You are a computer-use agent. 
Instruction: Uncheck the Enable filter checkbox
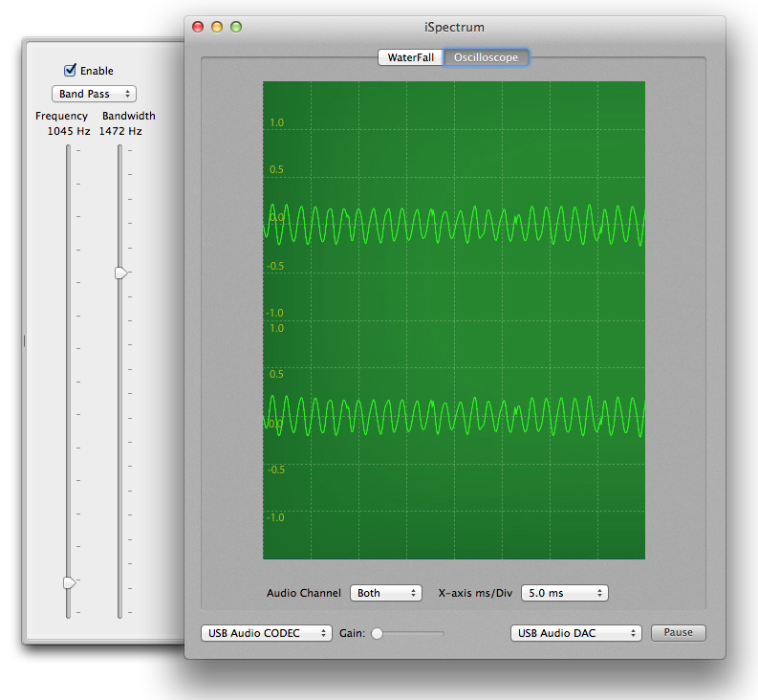tap(70, 70)
